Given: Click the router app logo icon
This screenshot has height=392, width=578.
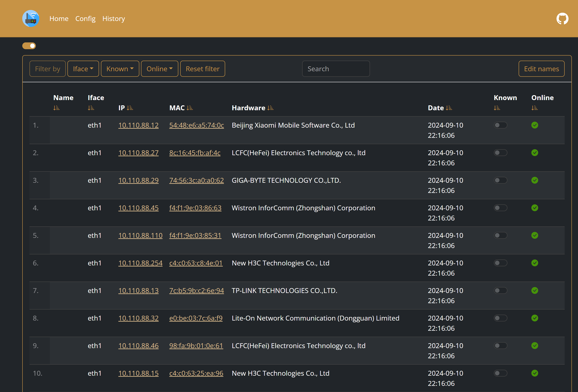Looking at the screenshot, I should [31, 18].
